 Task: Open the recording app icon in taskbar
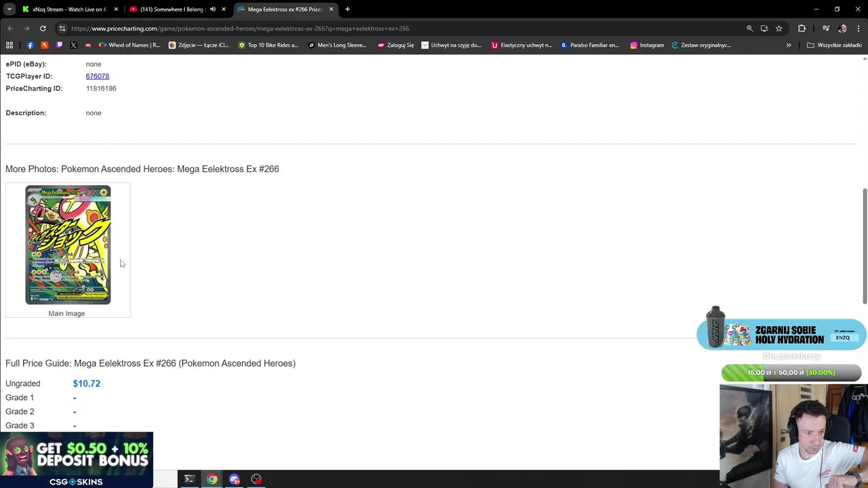256,480
